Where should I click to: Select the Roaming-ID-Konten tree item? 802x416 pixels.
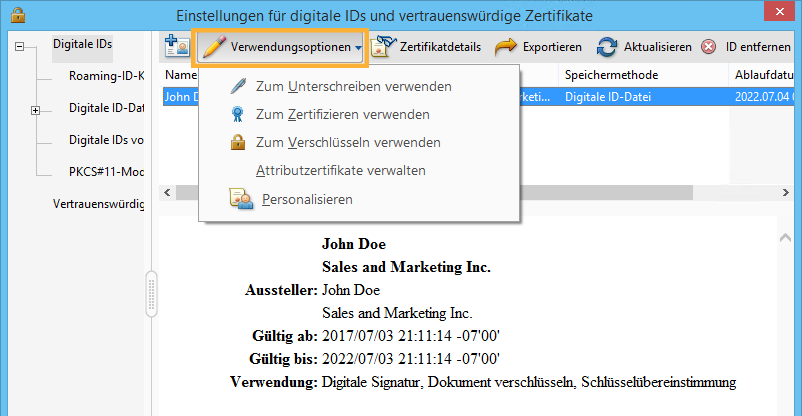point(106,76)
